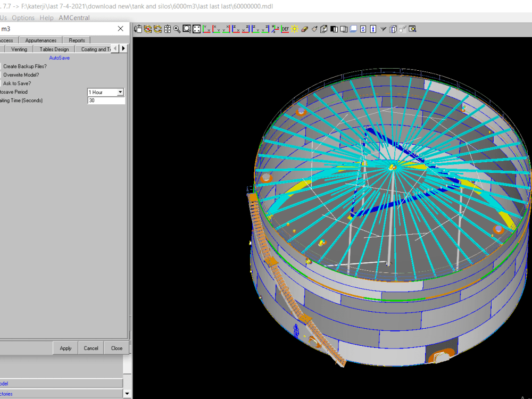Open the Tables Design tab

[53, 48]
